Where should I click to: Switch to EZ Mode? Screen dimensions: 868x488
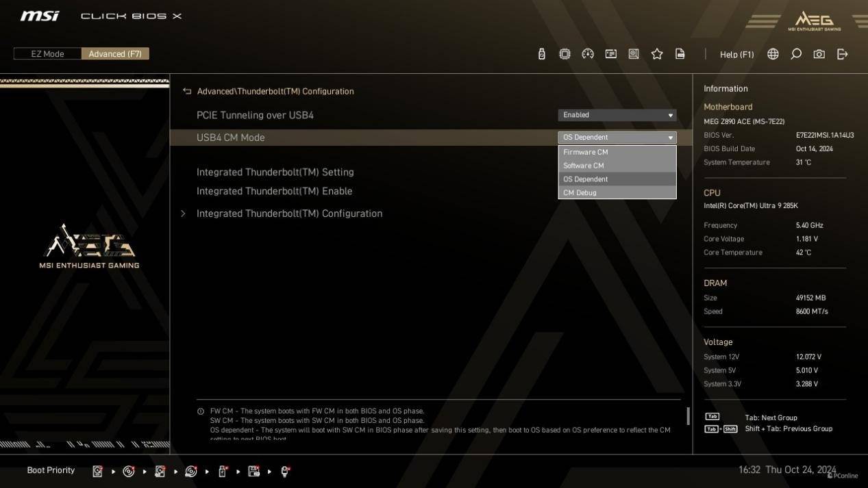[47, 54]
